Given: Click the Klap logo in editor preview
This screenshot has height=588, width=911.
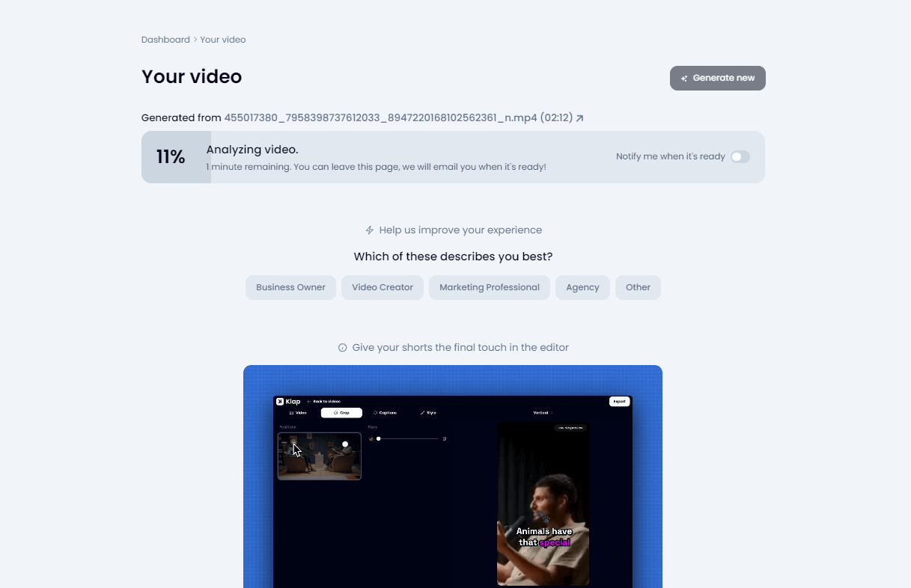Looking at the screenshot, I should (288, 402).
